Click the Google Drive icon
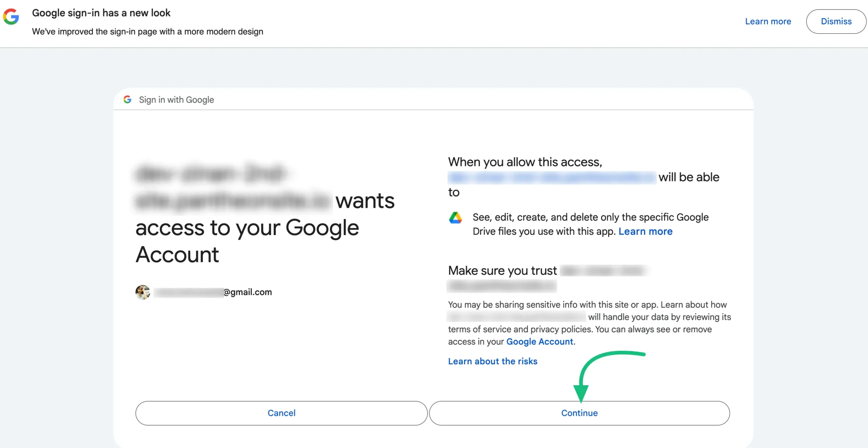 [x=455, y=218]
